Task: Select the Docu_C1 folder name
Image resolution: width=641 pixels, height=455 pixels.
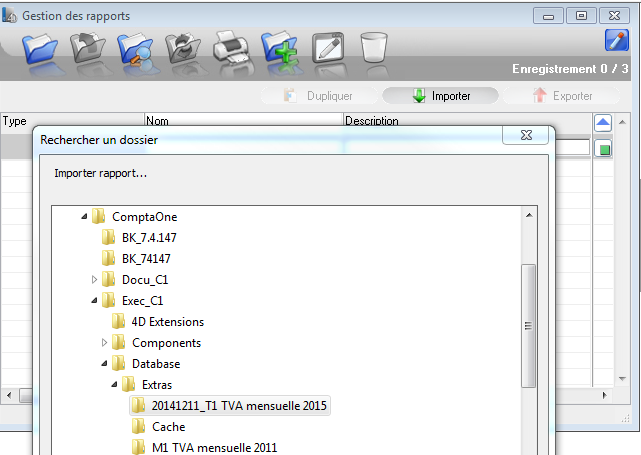Action: click(x=145, y=280)
